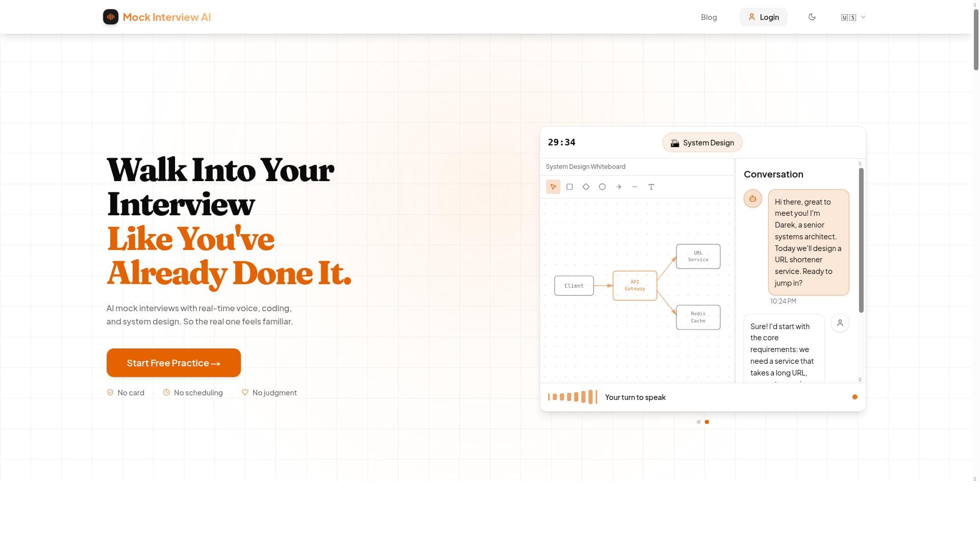Click the Redis Cache diagram box

(x=698, y=317)
